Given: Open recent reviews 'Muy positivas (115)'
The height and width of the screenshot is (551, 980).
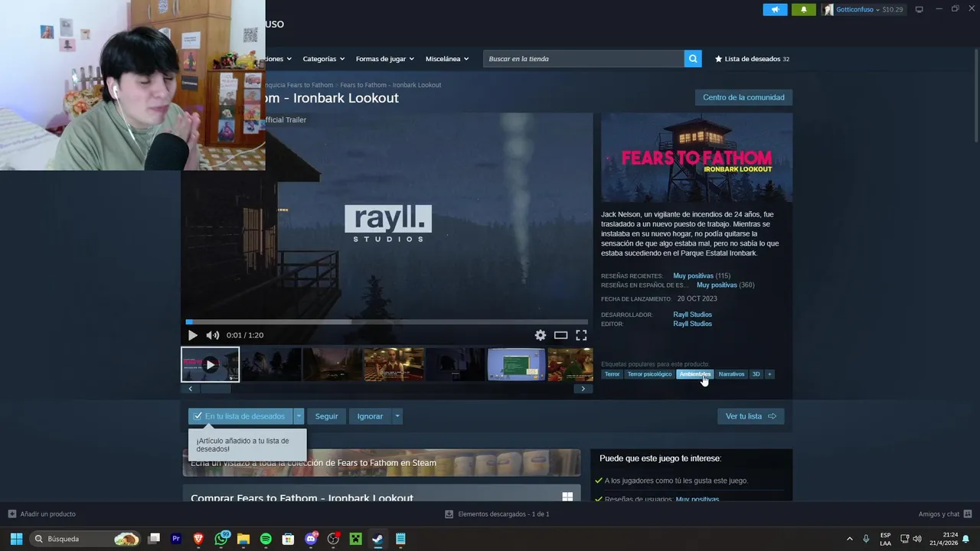Looking at the screenshot, I should point(701,275).
